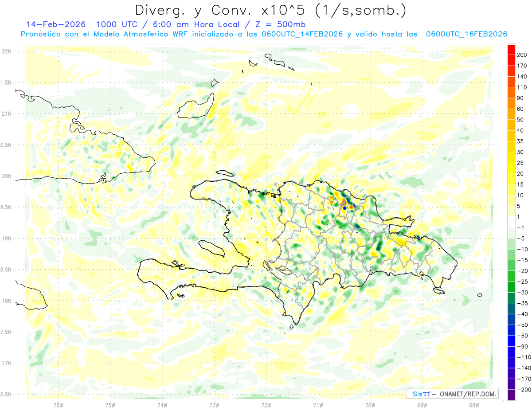
Task: Click the positive '200' color scale value
Action: click(522, 55)
